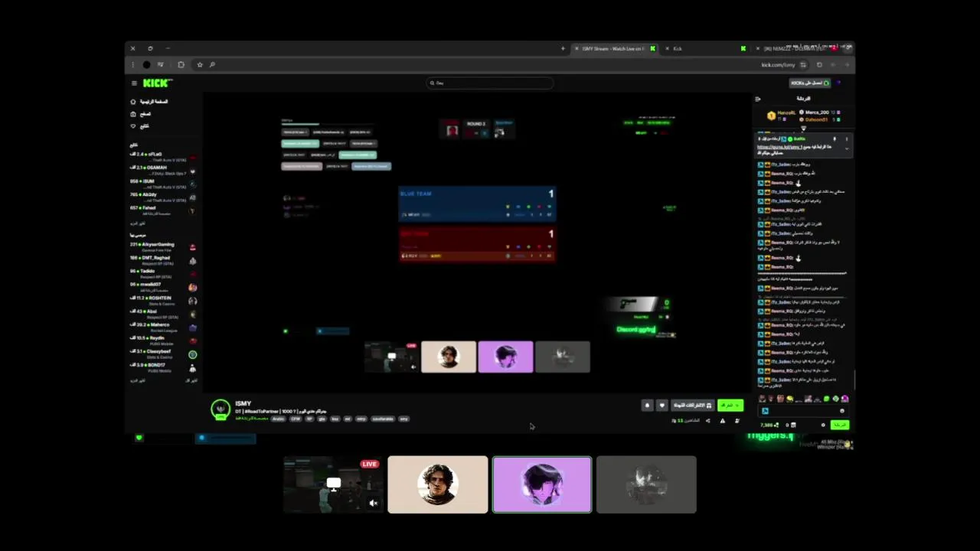Open the browser three-dot menu
The image size is (980, 551).
[132, 64]
